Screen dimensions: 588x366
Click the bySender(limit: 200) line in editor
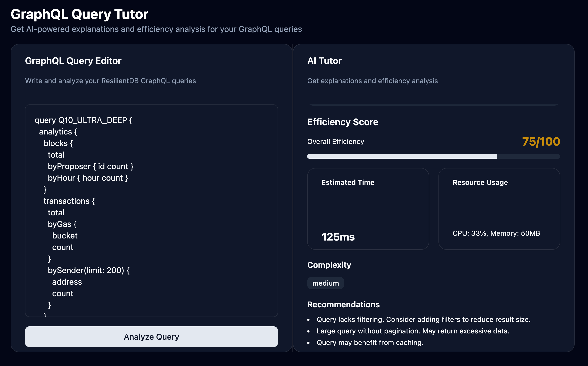[89, 270]
